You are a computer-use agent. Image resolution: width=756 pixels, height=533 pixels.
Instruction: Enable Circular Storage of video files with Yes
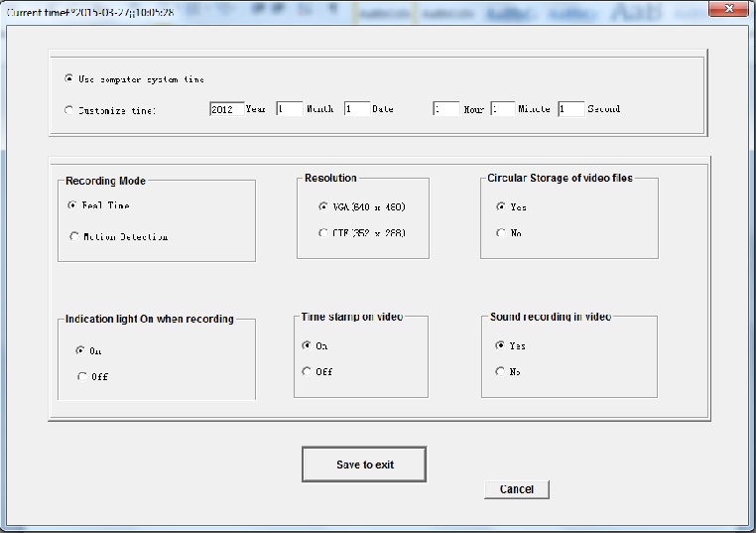pos(501,206)
